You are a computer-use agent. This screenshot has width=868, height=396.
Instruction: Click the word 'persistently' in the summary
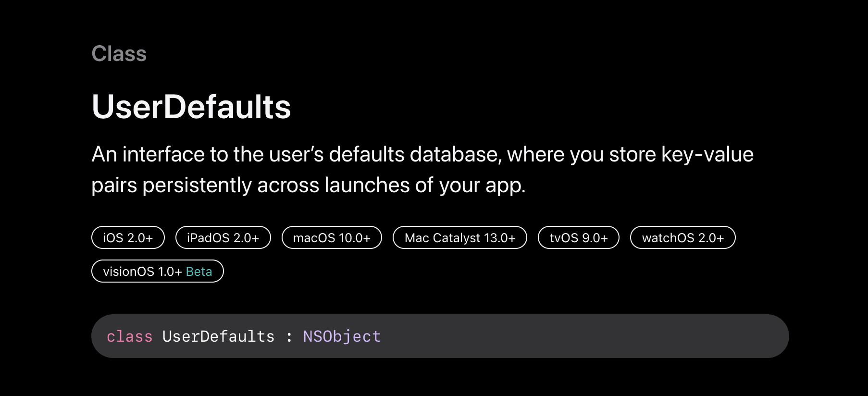pos(197,186)
